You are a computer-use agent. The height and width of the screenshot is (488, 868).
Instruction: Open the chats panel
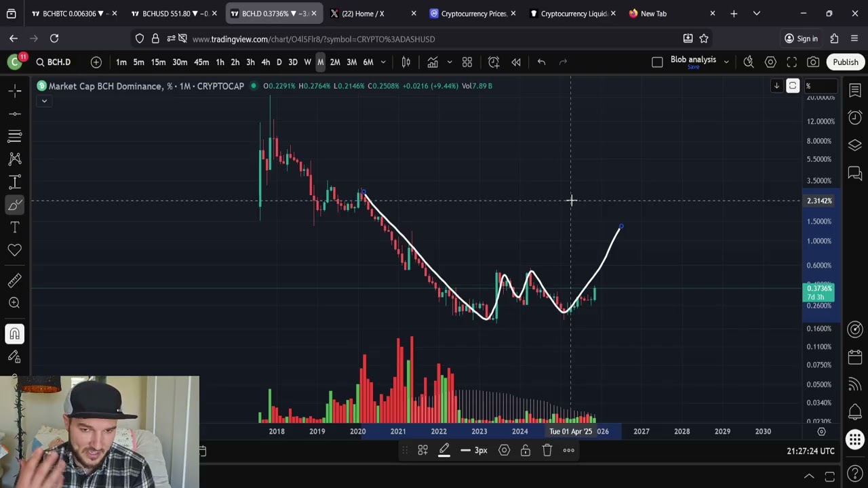(x=855, y=174)
